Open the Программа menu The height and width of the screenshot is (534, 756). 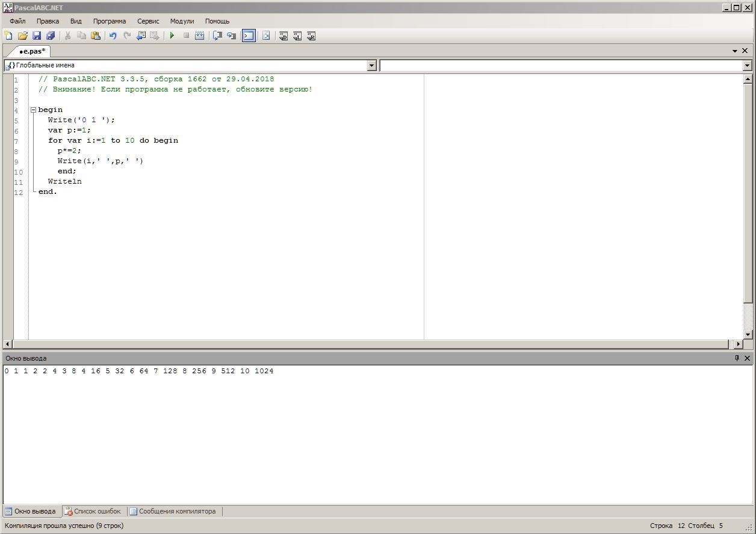coord(110,21)
